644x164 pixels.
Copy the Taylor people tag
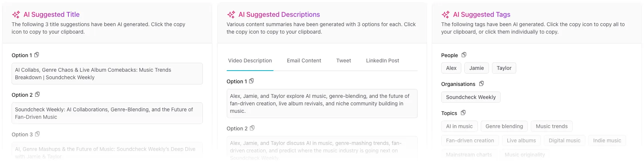point(504,68)
